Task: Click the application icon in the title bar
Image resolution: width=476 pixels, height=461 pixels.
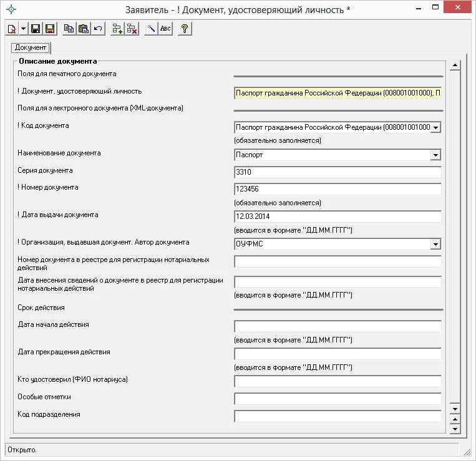Action: [x=11, y=9]
